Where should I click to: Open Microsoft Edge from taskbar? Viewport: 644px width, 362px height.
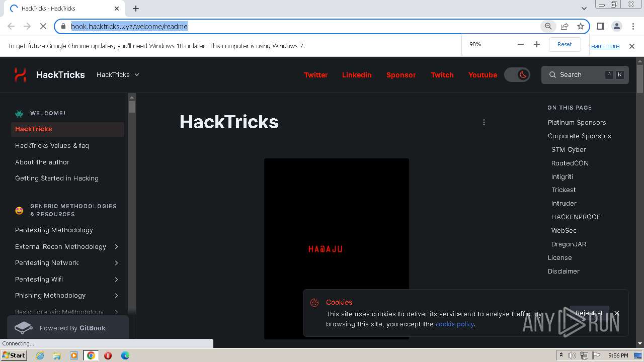coord(125,355)
